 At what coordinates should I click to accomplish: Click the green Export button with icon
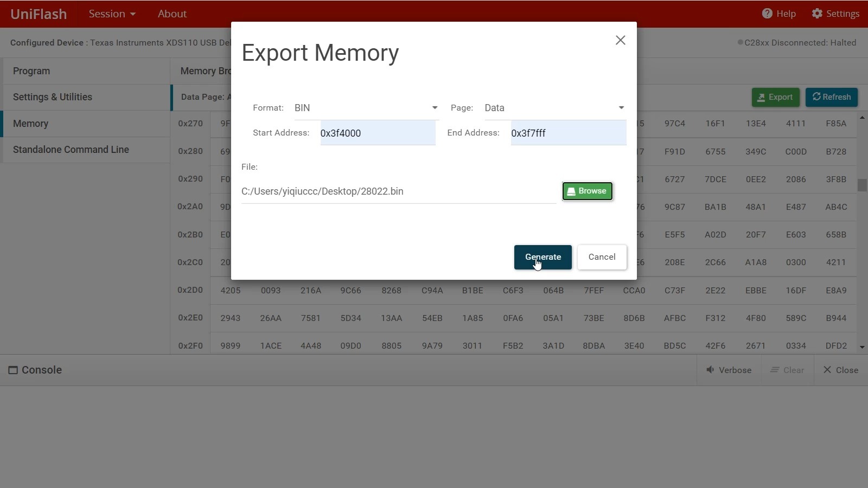[x=775, y=97]
